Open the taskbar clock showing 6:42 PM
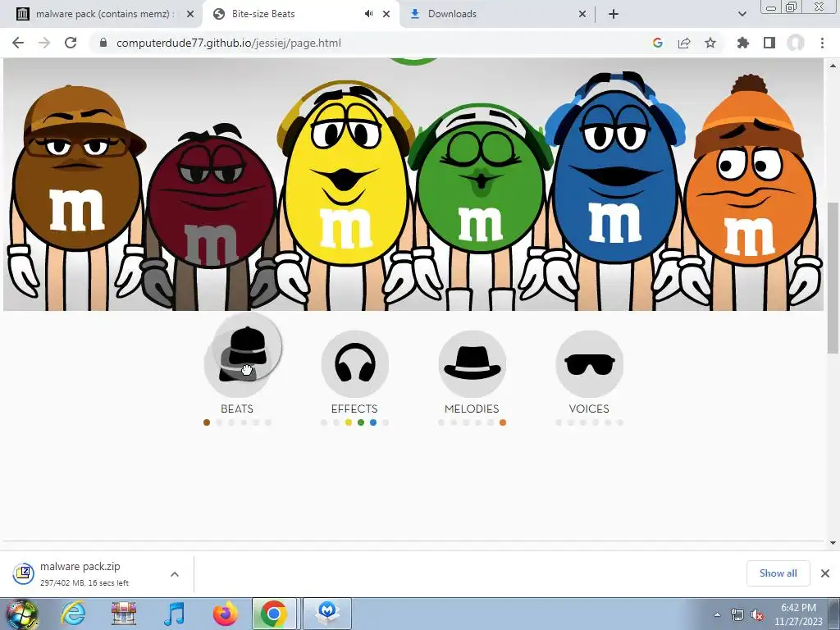 point(798,614)
